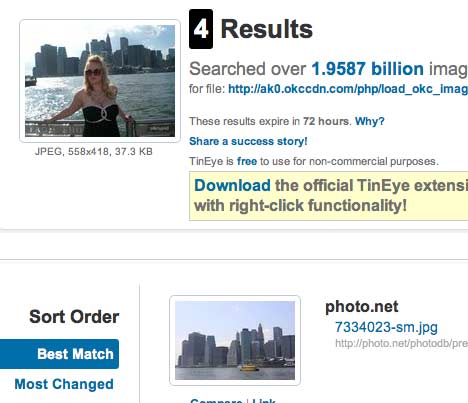Click the JPEG 558x418 file info caption

click(94, 152)
